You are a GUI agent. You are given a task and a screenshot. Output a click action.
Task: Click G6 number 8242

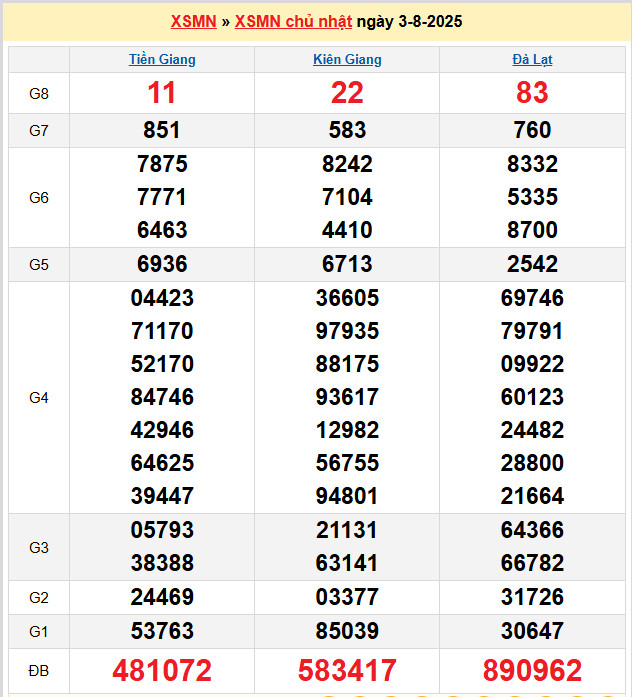[x=347, y=164]
